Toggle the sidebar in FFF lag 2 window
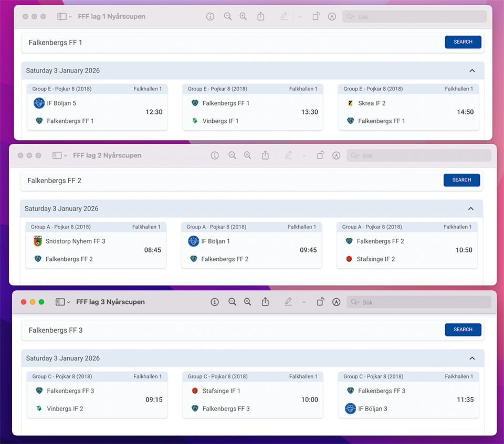The width and height of the screenshot is (504, 444). (57, 155)
